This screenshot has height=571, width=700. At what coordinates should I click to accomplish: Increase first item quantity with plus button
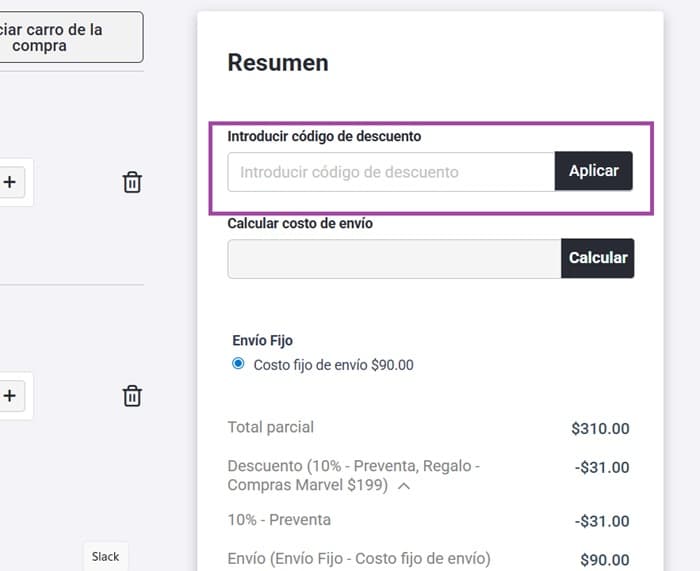tap(11, 182)
